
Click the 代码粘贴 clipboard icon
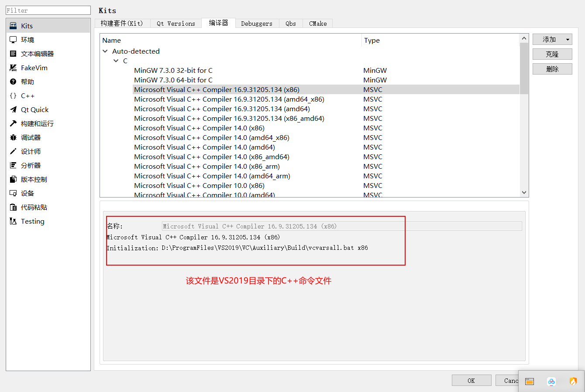coord(13,207)
